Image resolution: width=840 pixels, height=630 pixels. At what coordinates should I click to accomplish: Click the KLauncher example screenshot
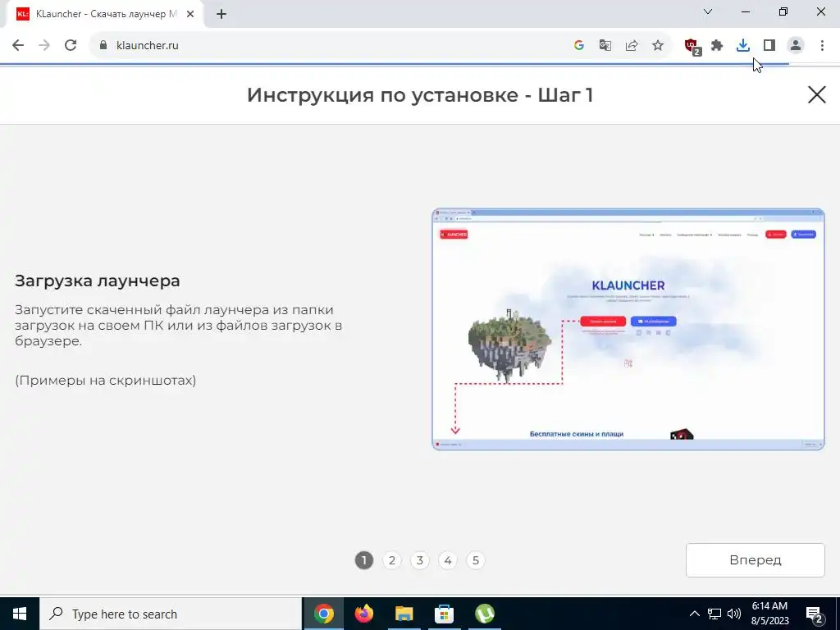point(628,329)
